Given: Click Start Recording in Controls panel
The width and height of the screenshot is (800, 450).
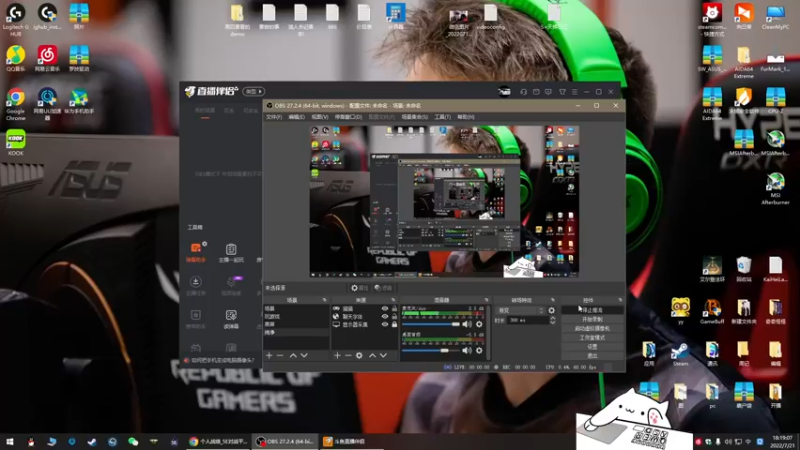Looking at the screenshot, I should click(x=592, y=319).
